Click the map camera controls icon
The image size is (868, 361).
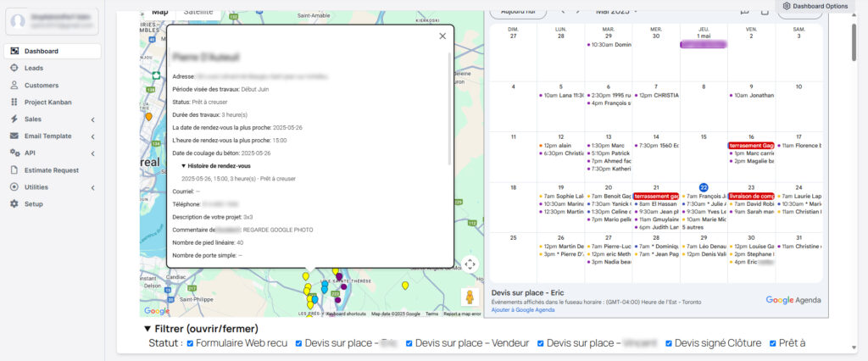click(470, 264)
